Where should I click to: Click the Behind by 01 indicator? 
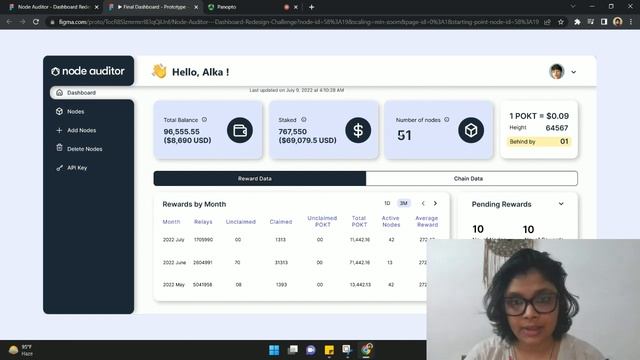point(539,142)
